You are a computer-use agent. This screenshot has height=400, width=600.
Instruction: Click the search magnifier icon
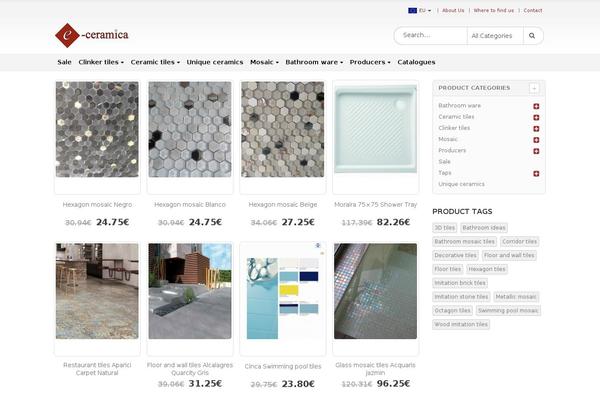[532, 36]
